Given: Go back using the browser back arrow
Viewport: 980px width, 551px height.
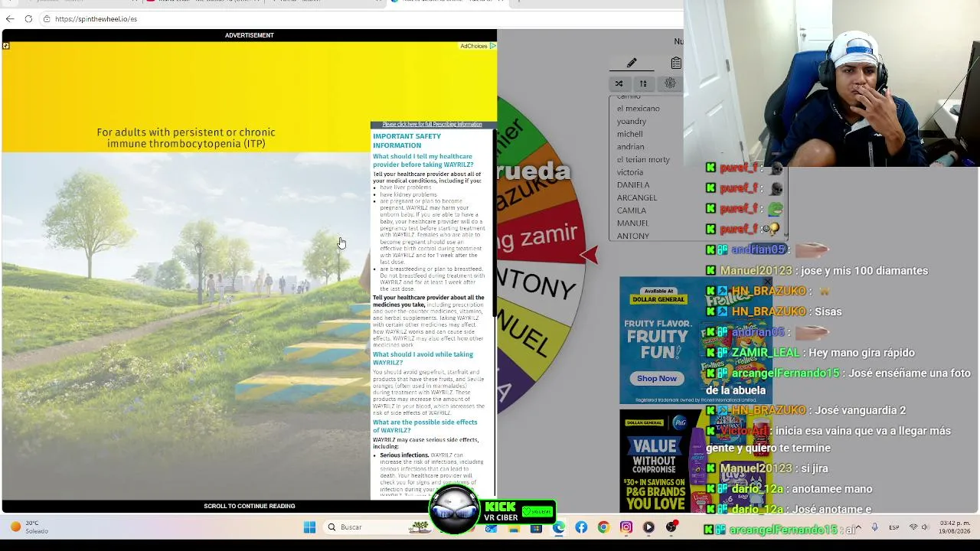Looking at the screenshot, I should click(x=10, y=18).
